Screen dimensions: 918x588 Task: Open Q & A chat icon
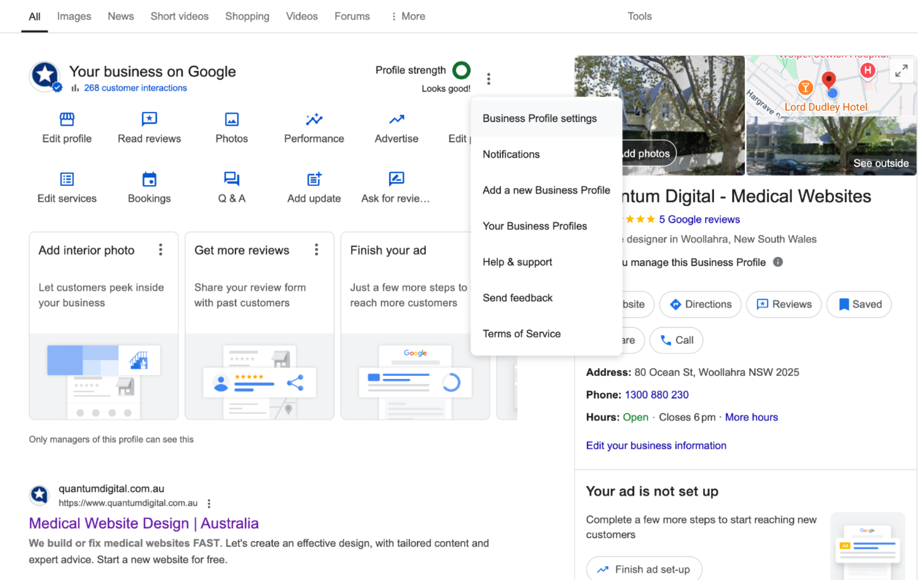pos(232,179)
